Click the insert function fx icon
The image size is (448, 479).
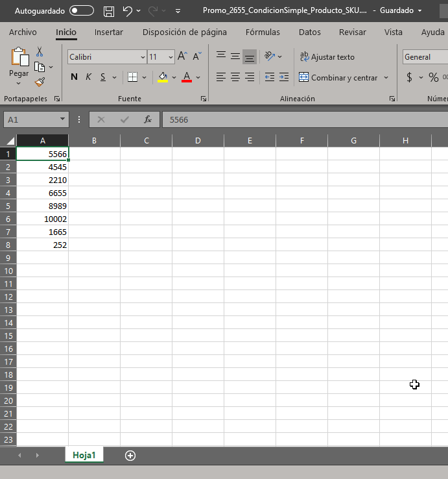pyautogui.click(x=148, y=119)
